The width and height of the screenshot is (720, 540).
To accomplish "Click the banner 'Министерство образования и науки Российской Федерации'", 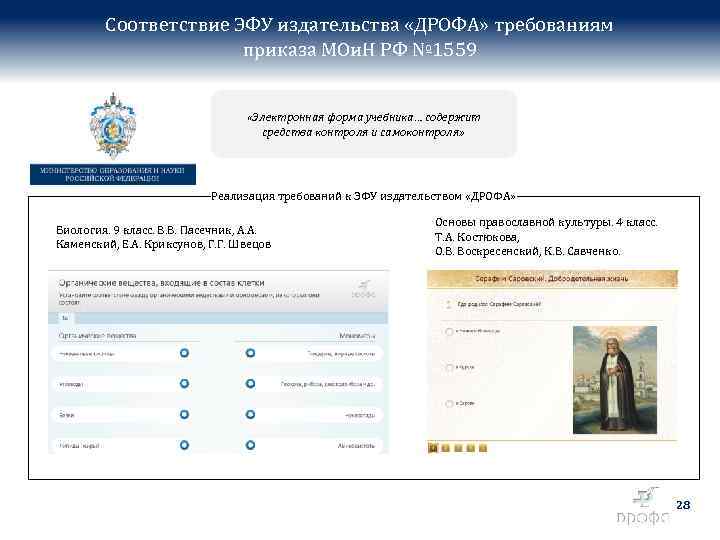I will [x=113, y=174].
